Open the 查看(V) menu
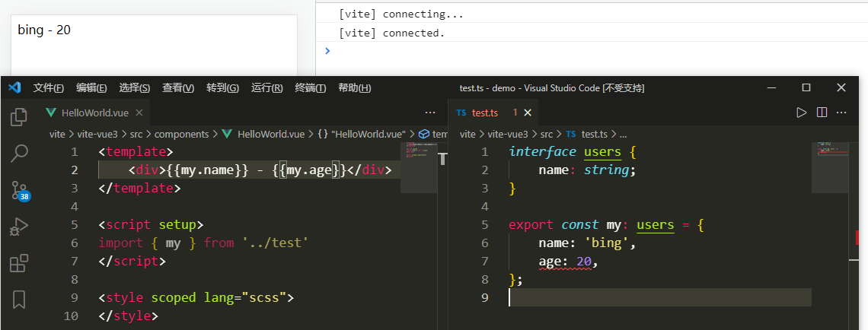Viewport: 868px width, 330px height. [178, 88]
